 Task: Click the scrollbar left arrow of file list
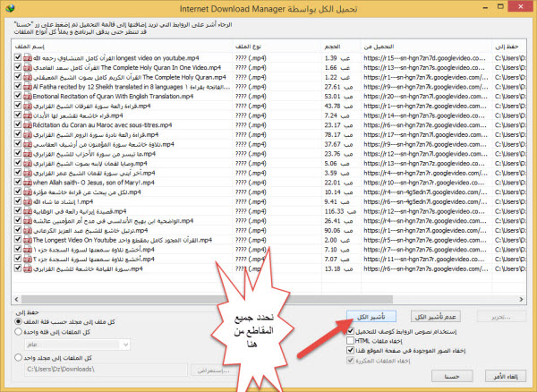coord(16,299)
